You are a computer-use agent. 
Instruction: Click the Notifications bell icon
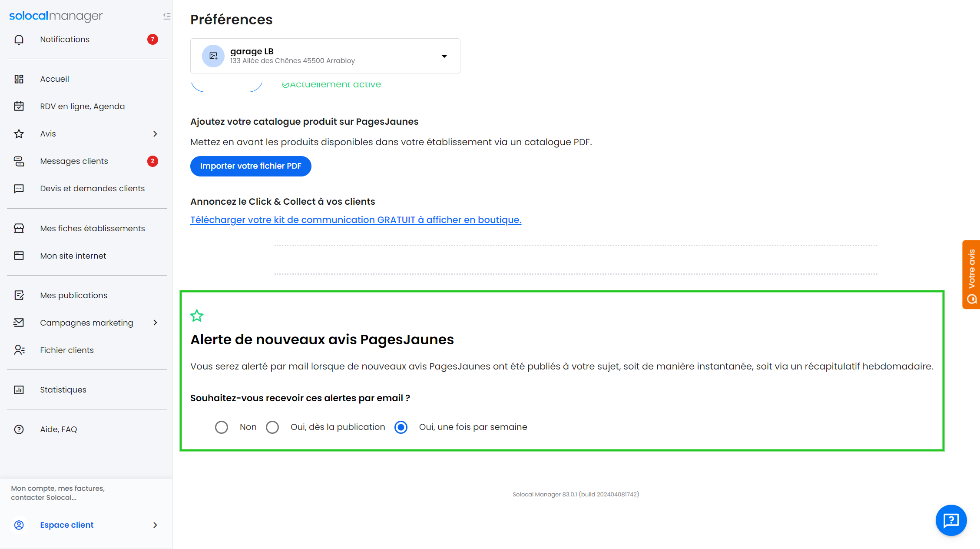click(19, 40)
